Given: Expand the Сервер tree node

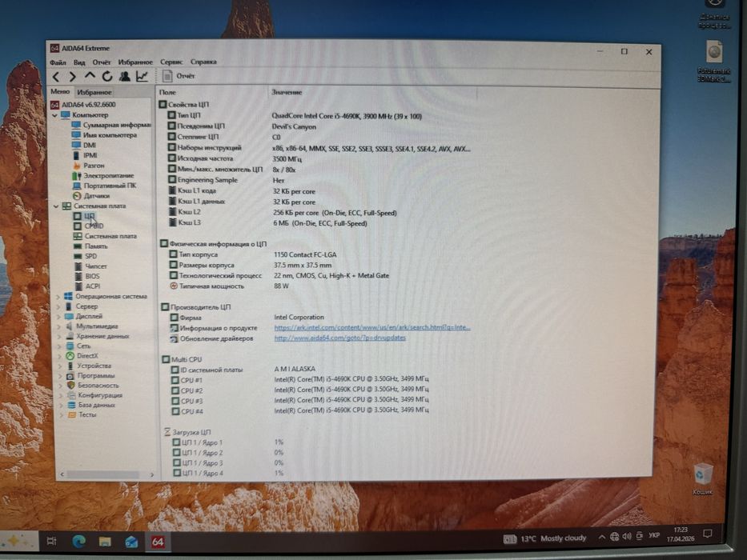Looking at the screenshot, I should 58,306.
